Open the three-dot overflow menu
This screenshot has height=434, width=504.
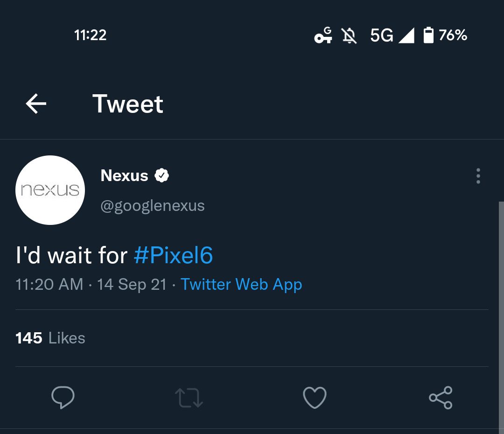click(478, 176)
